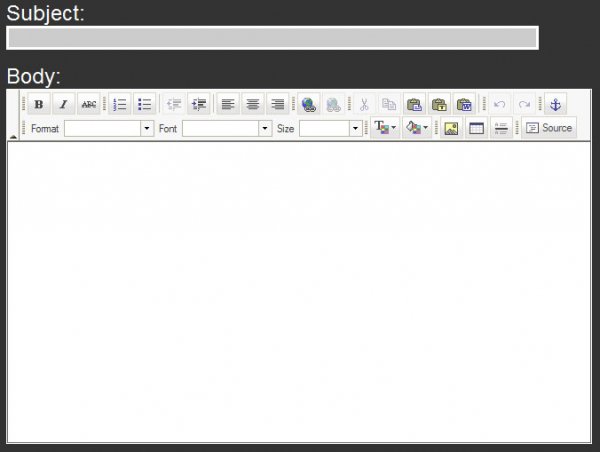The width and height of the screenshot is (600, 452).
Task: Center align the text
Action: click(x=253, y=104)
